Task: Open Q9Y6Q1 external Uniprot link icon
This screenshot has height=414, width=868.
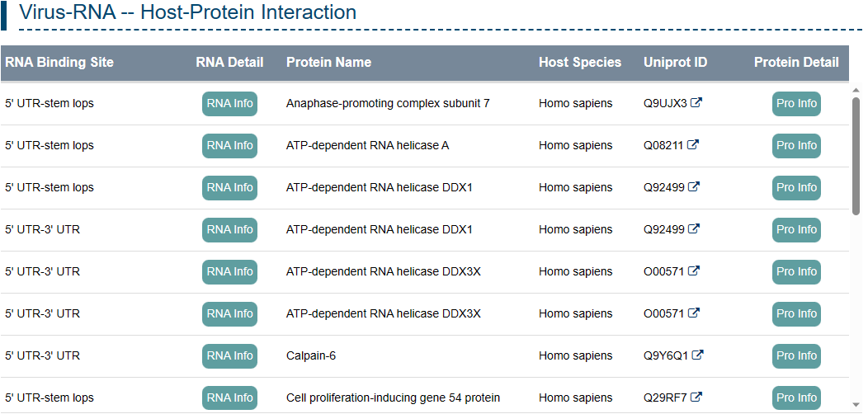Action: 697,355
